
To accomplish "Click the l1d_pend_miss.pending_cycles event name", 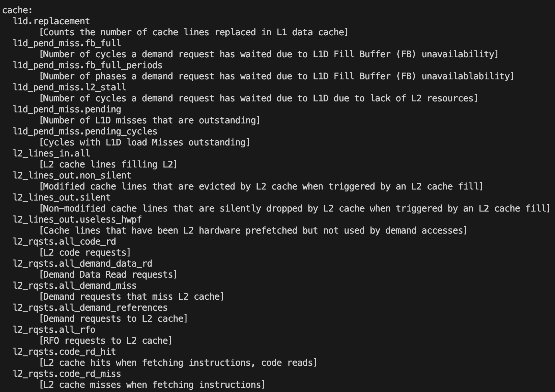I will (x=85, y=131).
